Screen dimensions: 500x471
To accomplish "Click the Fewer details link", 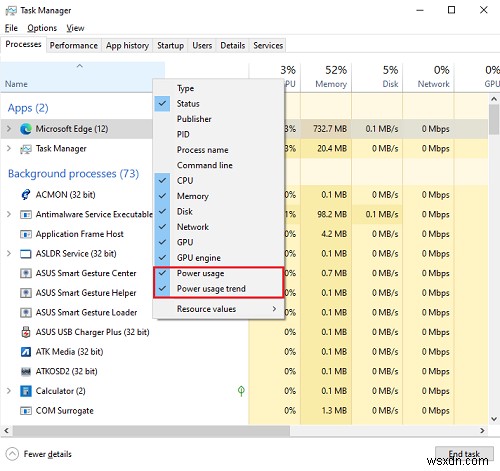I will tap(48, 454).
